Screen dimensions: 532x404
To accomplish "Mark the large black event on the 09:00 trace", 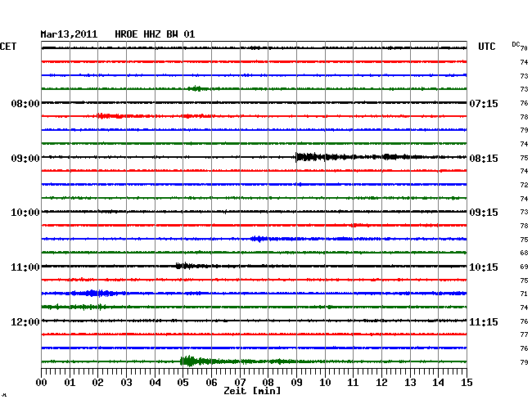I will coord(359,157).
